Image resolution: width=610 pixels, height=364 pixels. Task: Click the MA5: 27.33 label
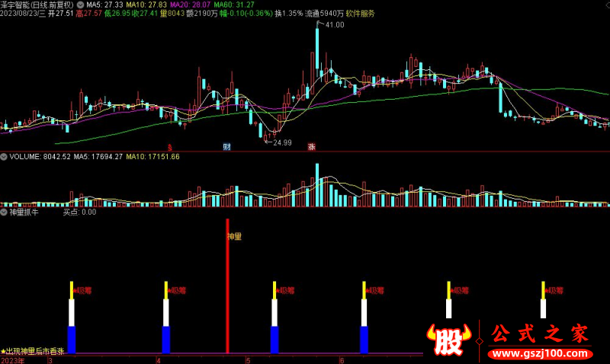[104, 5]
